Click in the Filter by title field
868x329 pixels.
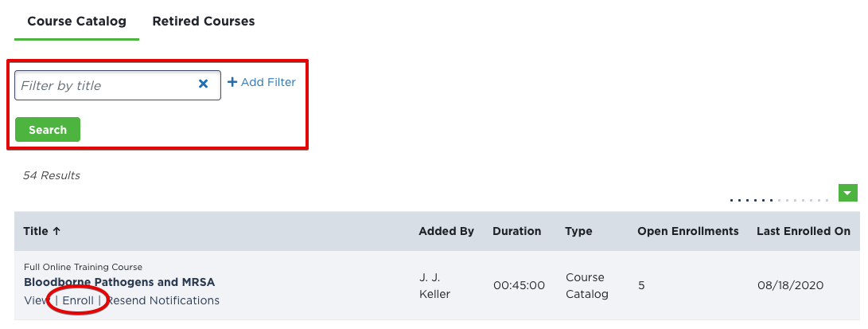[103, 85]
